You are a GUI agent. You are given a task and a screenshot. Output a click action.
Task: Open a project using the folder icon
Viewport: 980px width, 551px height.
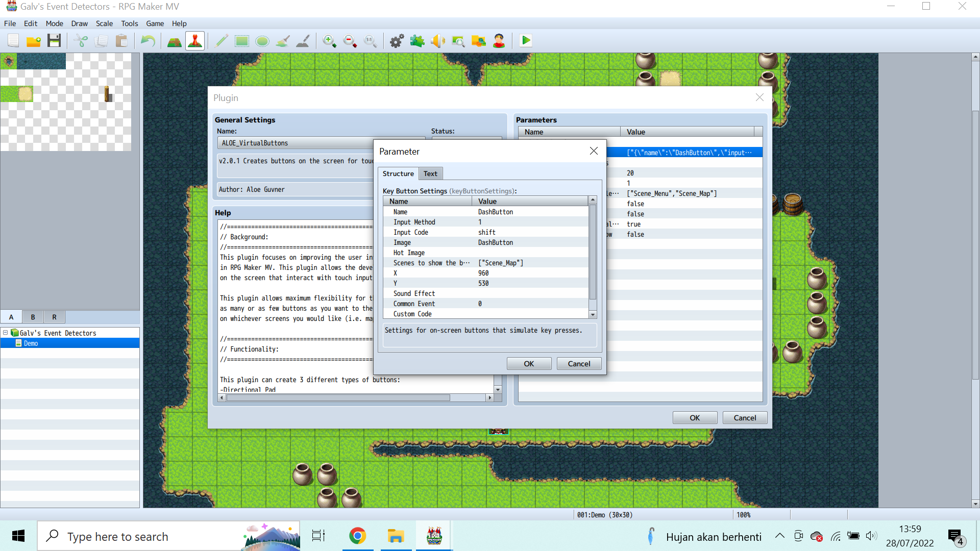point(34,41)
